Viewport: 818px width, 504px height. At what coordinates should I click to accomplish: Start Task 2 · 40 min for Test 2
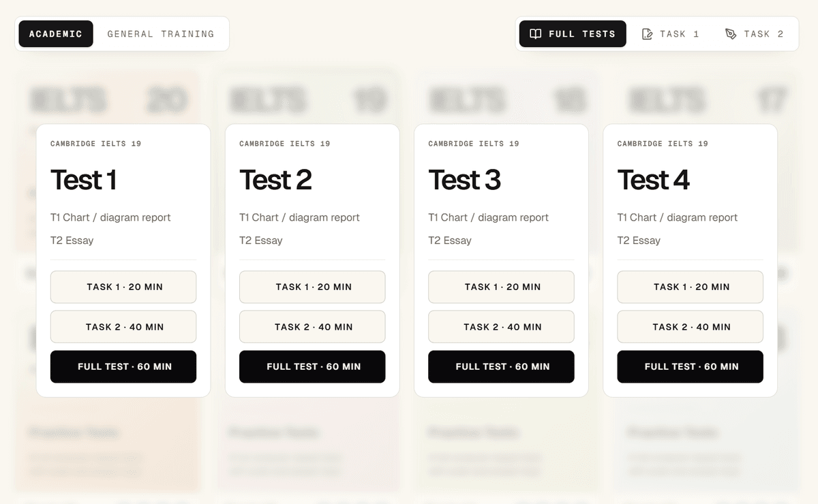click(312, 327)
